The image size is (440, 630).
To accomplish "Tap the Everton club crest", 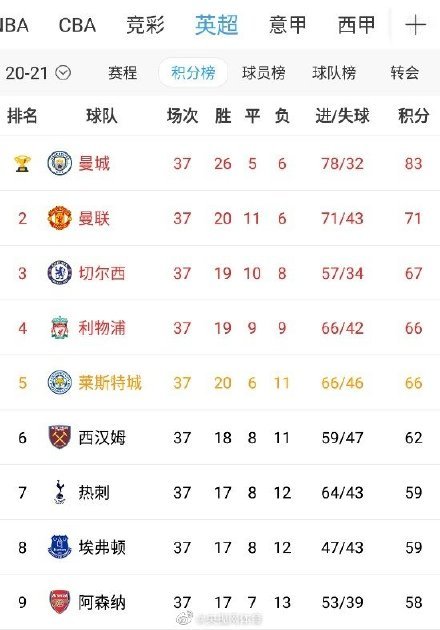I will click(59, 547).
